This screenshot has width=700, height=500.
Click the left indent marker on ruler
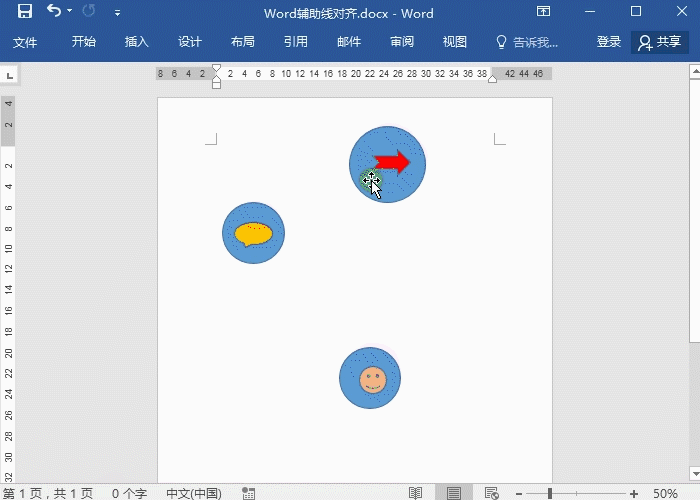coord(217,83)
